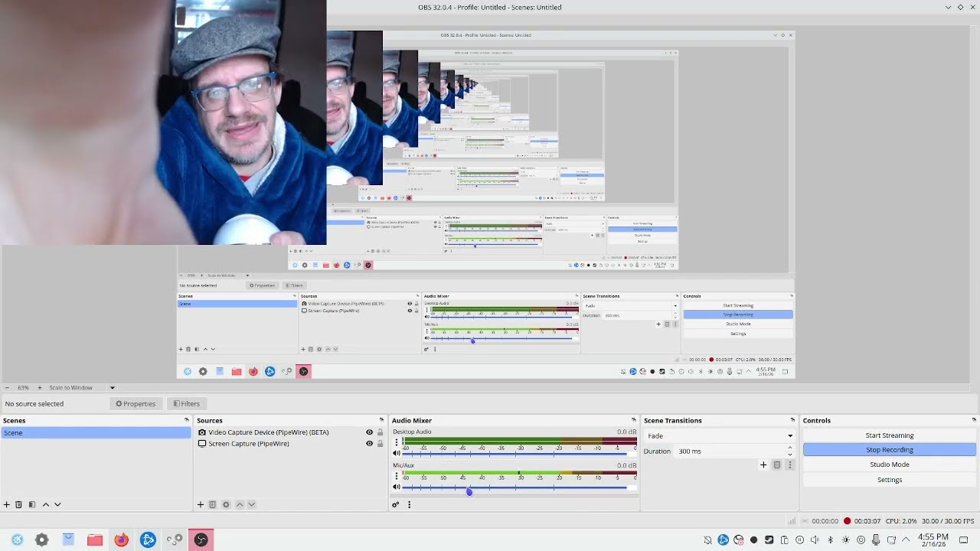
Task: Mute Desktop Audio with the speaker icon
Action: pyautogui.click(x=397, y=454)
